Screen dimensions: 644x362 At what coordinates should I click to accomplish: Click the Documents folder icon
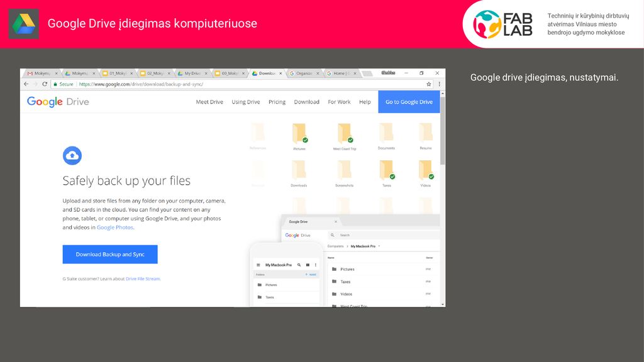pyautogui.click(x=386, y=132)
